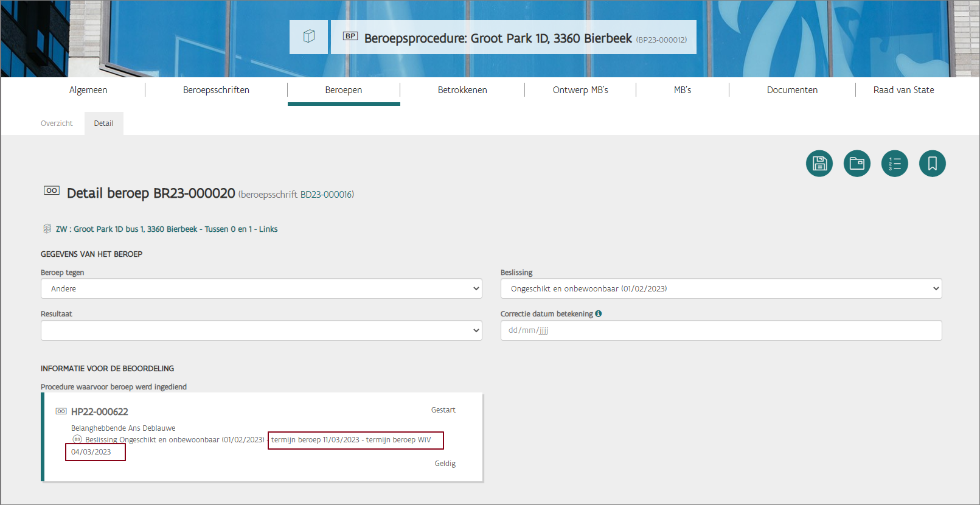The height and width of the screenshot is (505, 980).
Task: Click the OO icon beside HP22-000622
Action: pos(61,411)
